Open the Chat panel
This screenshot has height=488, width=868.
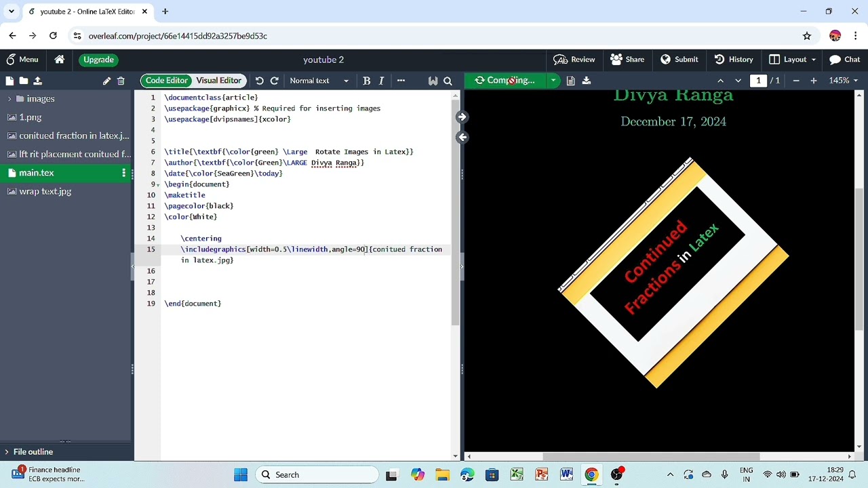(x=845, y=60)
